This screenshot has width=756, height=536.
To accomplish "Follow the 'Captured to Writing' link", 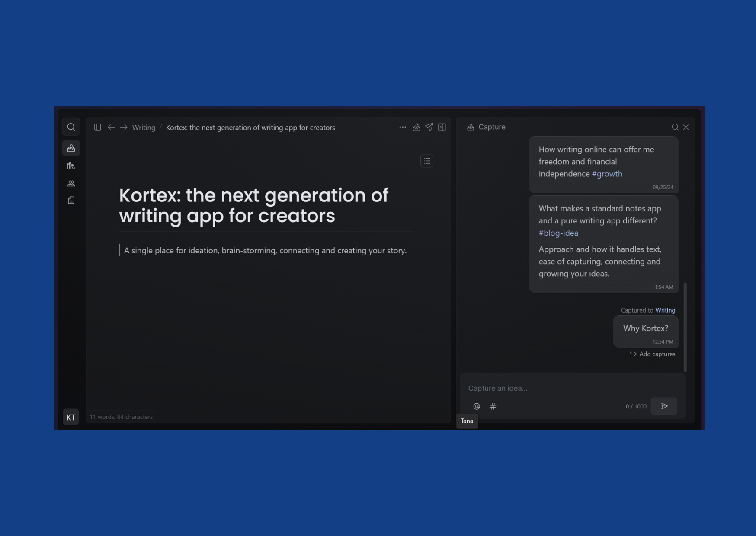I will tap(665, 310).
